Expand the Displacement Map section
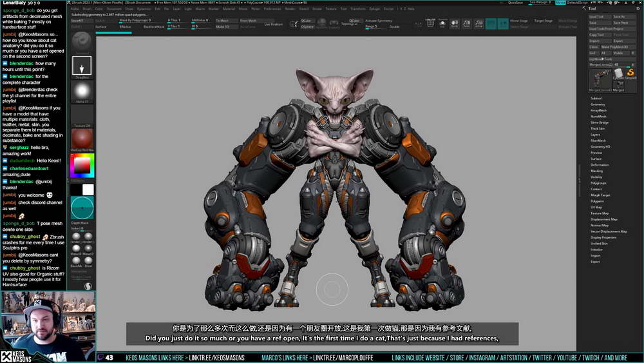The height and width of the screenshot is (363, 644). [x=604, y=219]
